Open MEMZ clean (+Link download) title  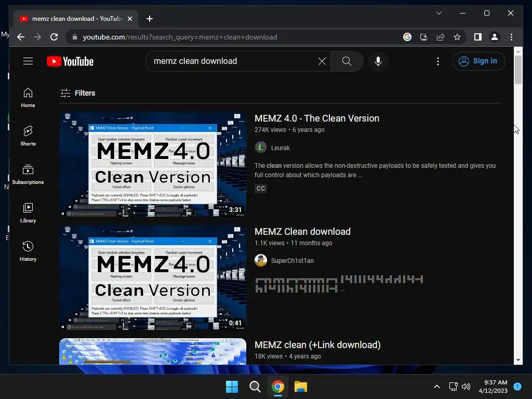pos(317,345)
